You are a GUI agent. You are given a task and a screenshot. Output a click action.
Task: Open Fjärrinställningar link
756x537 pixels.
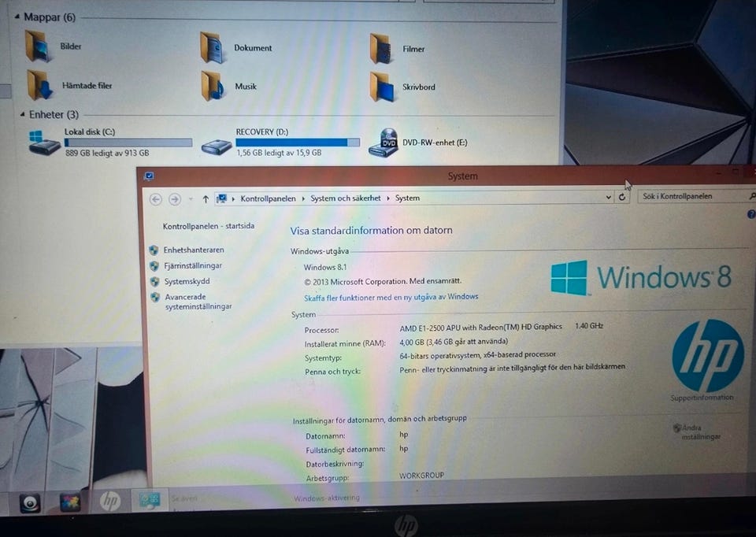194,265
